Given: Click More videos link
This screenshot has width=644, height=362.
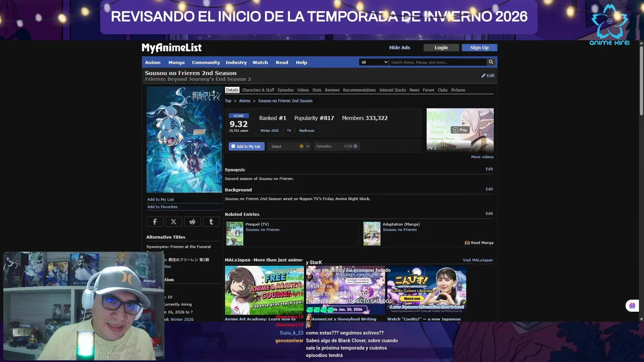Looking at the screenshot, I should click(482, 157).
